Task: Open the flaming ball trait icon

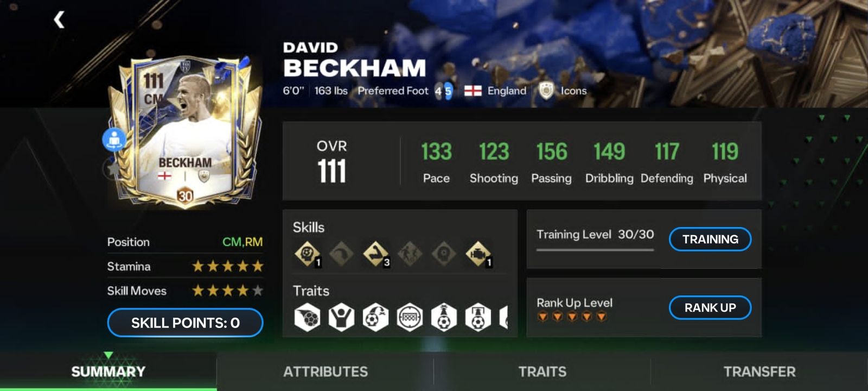Action: click(x=307, y=317)
